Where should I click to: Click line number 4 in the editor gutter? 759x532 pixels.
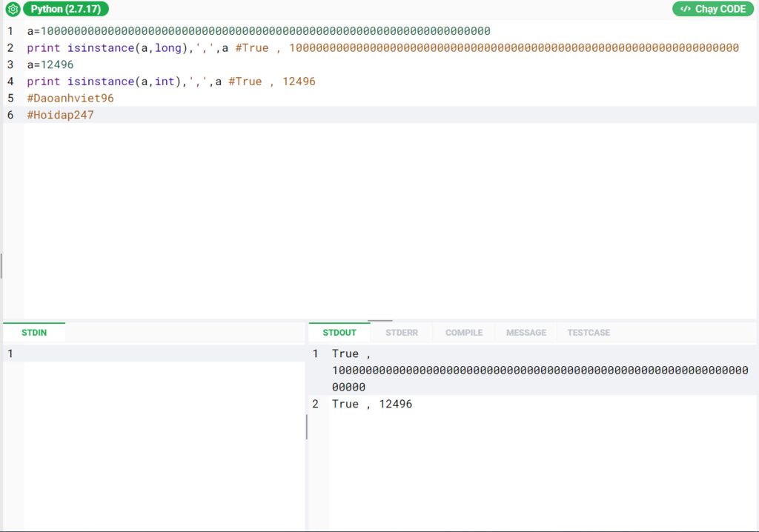pos(10,82)
